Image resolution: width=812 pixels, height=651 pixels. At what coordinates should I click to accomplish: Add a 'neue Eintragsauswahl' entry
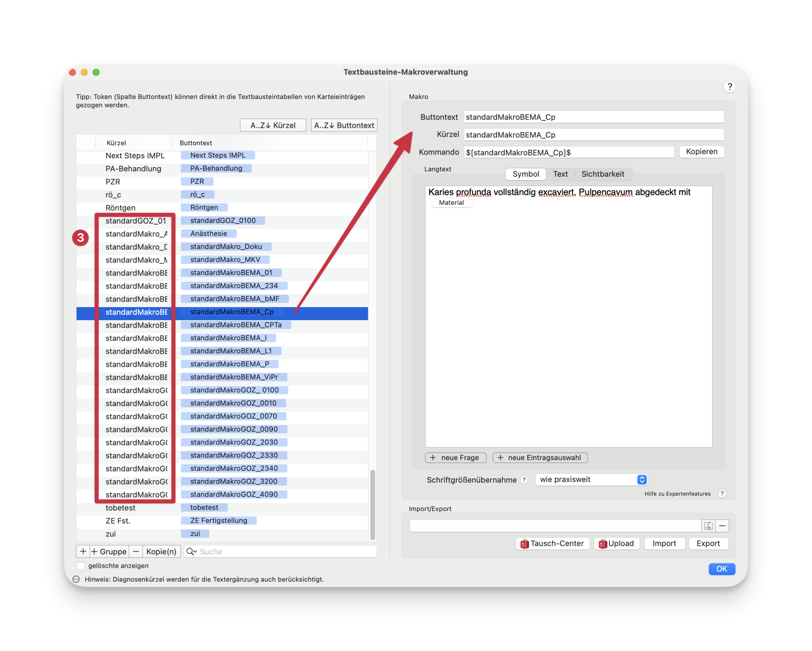(x=540, y=458)
